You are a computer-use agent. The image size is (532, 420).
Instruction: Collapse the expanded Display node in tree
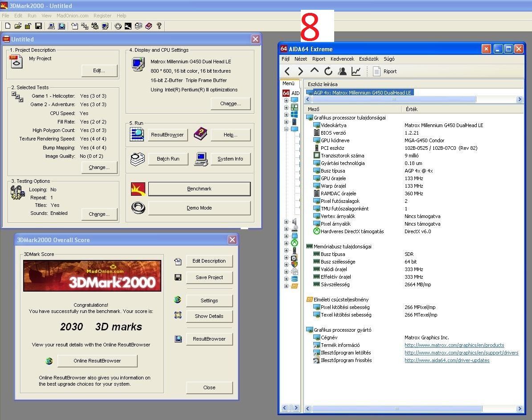coord(286,129)
